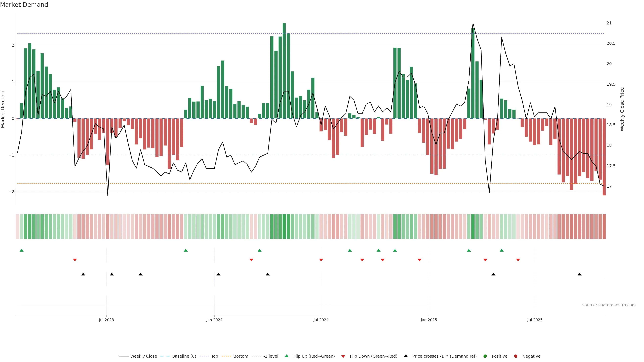Click the Flip Down red triangle legend icon
This screenshot has height=362, width=644.
point(343,356)
